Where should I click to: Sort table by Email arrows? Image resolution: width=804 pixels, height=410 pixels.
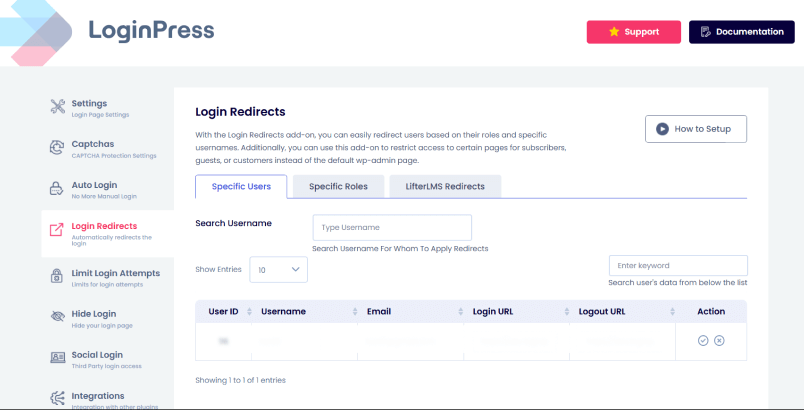[461, 312]
